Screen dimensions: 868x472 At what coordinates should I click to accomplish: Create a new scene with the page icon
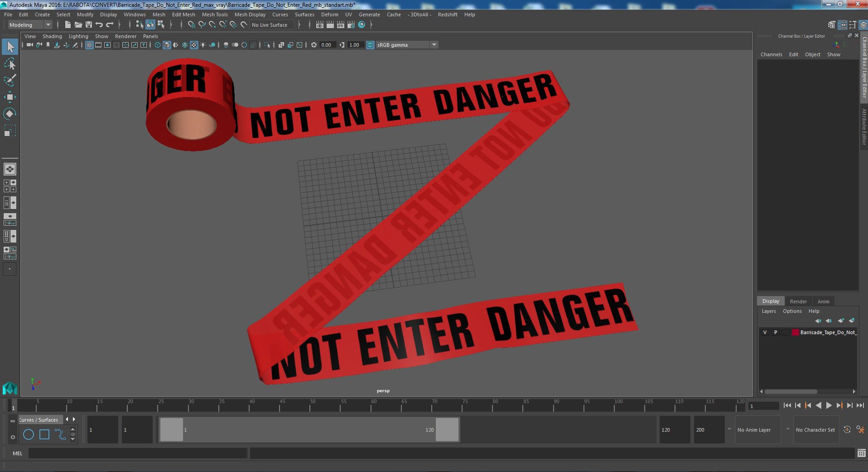tap(68, 25)
